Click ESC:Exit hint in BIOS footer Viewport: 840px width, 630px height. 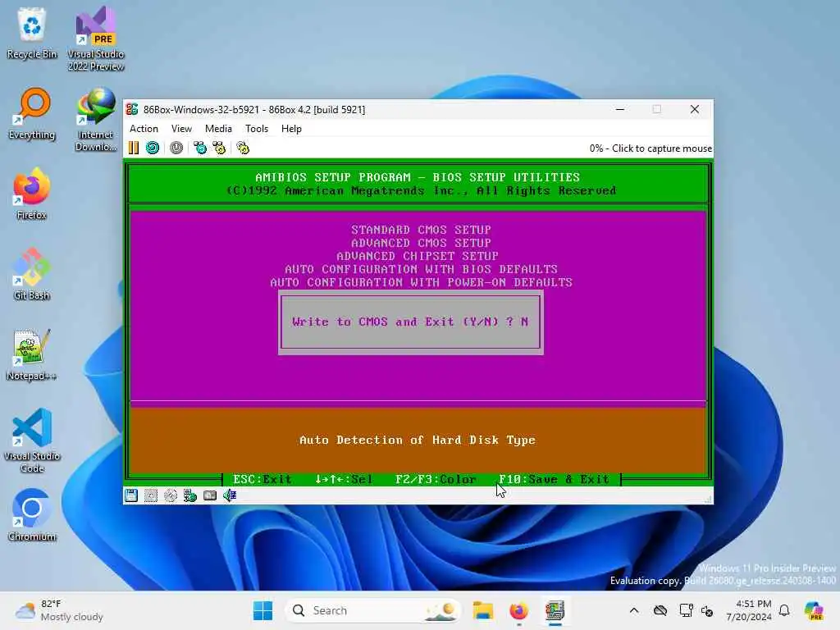click(262, 479)
